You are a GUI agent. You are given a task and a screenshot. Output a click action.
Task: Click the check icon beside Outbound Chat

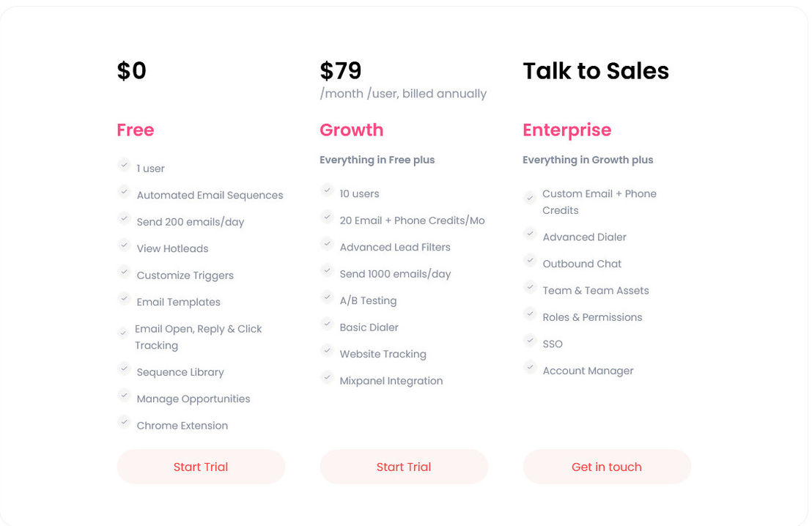pyautogui.click(x=530, y=260)
